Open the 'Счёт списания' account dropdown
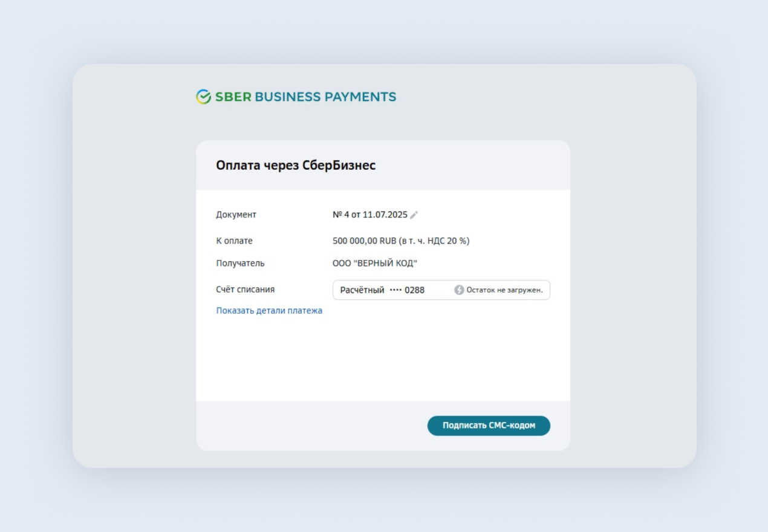This screenshot has height=532, width=768. (x=441, y=290)
